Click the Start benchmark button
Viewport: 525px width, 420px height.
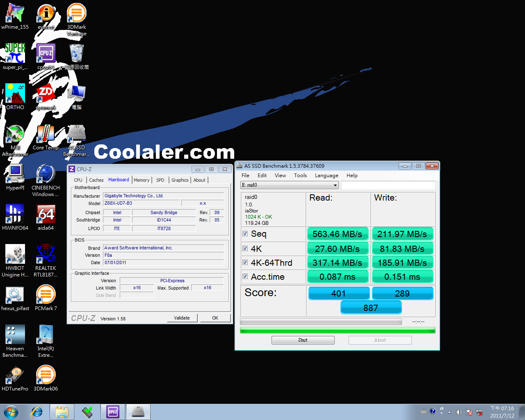tap(303, 340)
